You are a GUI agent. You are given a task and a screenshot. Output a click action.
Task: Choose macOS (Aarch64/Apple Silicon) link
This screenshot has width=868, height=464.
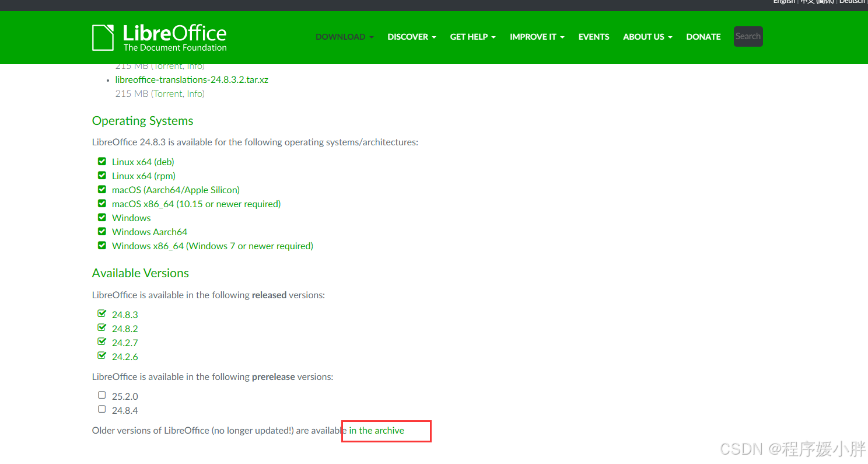pyautogui.click(x=176, y=190)
